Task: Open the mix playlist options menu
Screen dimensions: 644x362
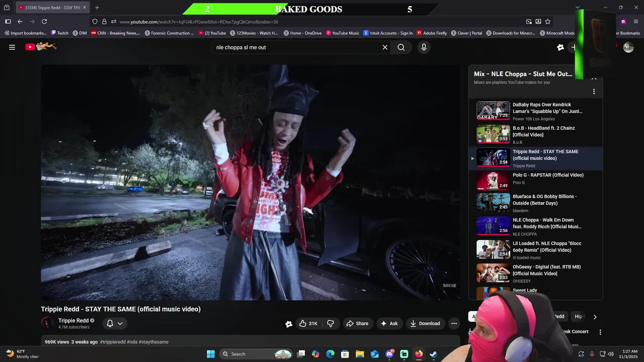Action: click(594, 92)
